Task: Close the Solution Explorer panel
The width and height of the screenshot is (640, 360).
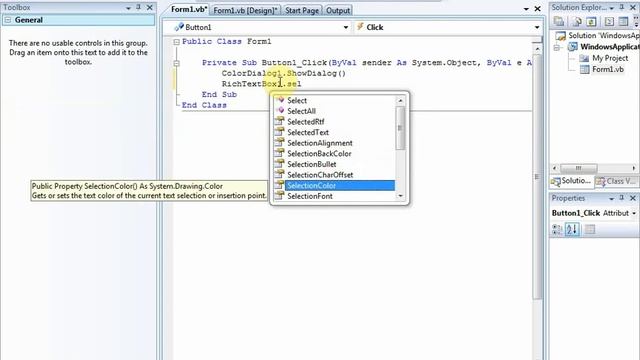Action: [633, 7]
